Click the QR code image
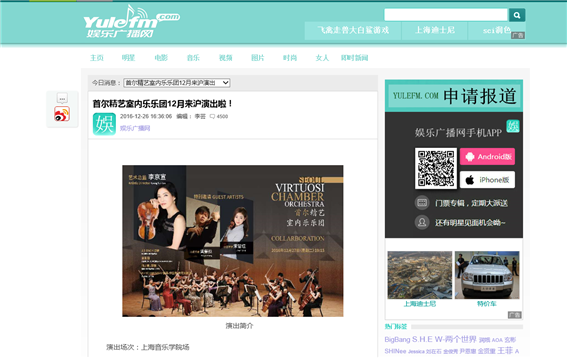The width and height of the screenshot is (567, 362). pos(436,168)
